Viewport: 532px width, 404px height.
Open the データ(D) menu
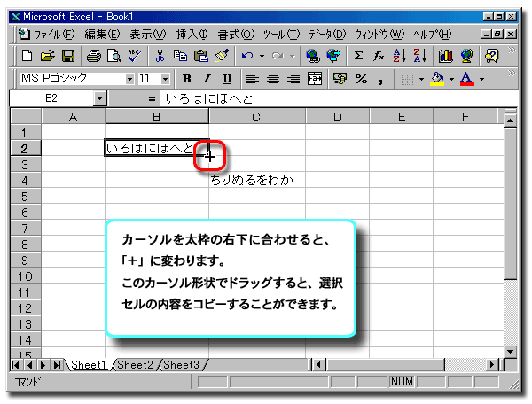coord(327,35)
